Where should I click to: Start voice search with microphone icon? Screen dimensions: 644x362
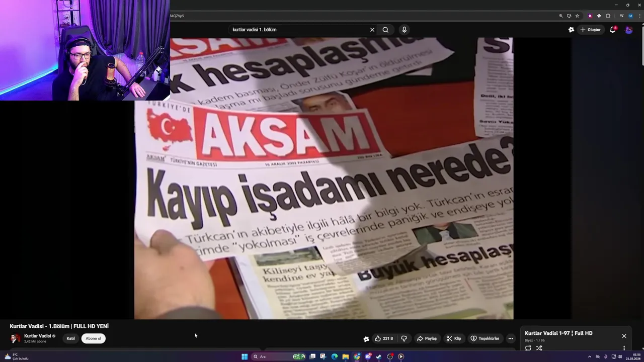pos(404,30)
